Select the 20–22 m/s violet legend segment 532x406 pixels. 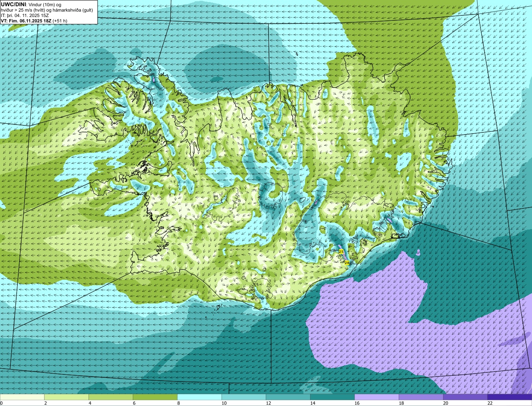coord(465,397)
